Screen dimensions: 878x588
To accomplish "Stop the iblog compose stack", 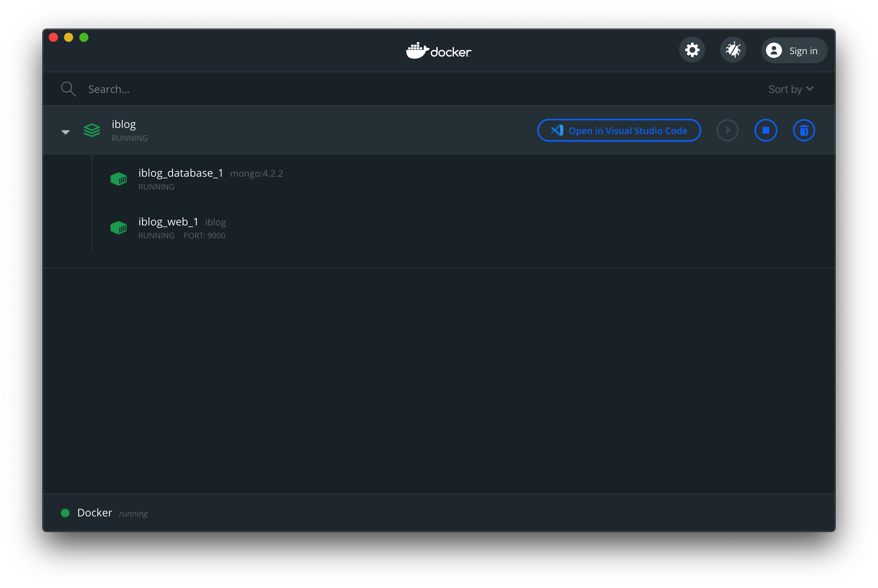I will [x=766, y=131].
